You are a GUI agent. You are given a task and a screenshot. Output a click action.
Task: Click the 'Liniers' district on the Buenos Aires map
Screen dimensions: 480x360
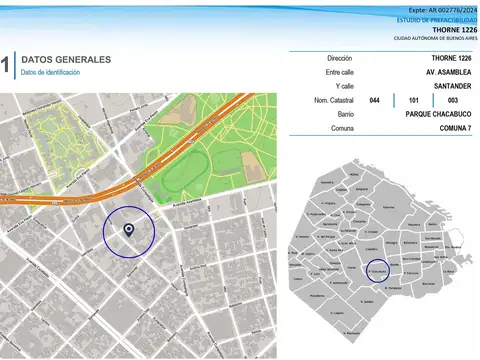pos(298,279)
